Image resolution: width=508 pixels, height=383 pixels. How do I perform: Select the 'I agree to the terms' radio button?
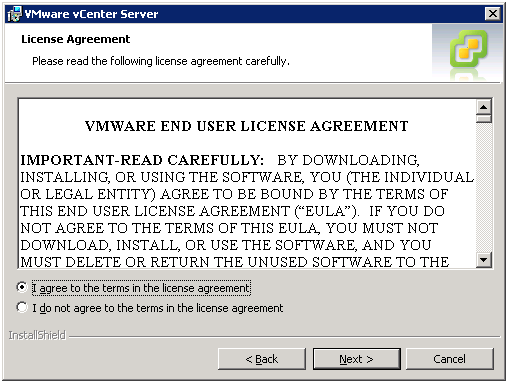[x=22, y=287]
